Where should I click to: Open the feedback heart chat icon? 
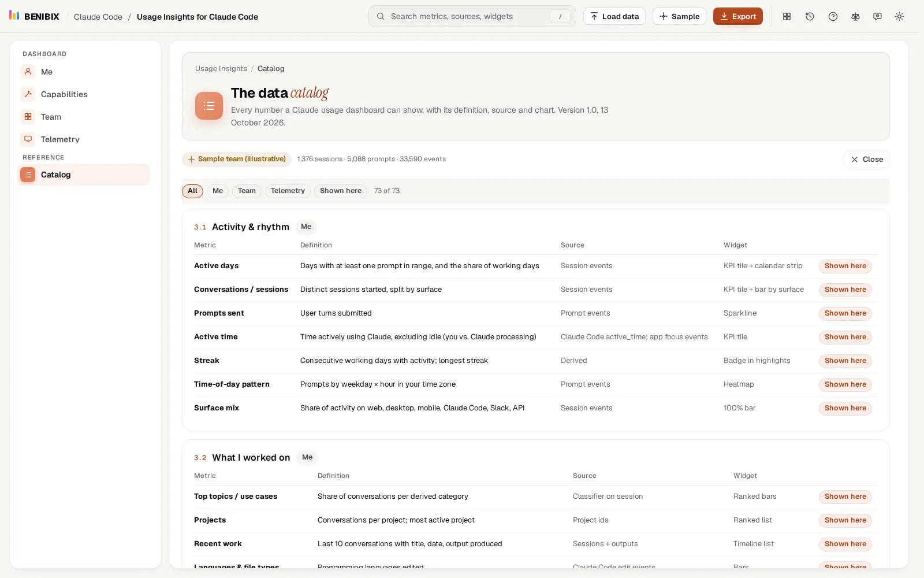coord(877,16)
